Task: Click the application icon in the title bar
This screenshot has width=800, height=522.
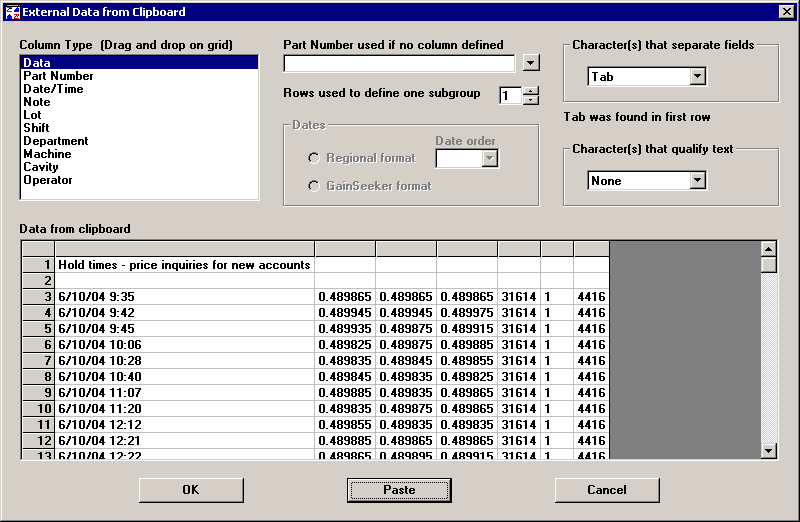Action: (x=12, y=11)
